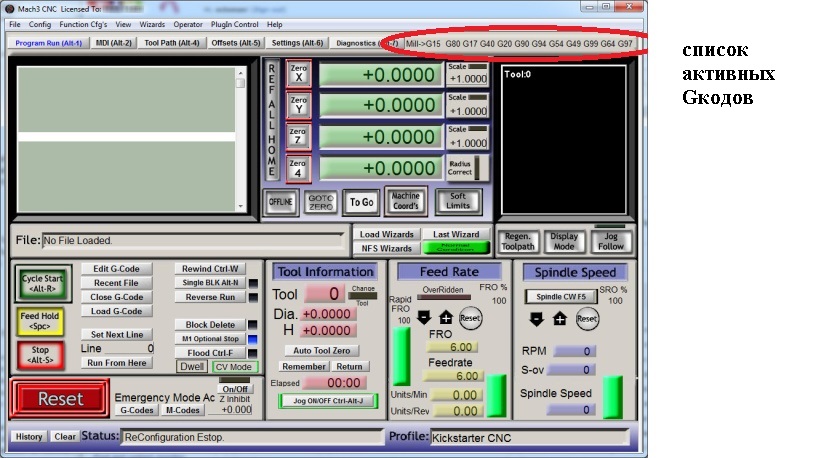The height and width of the screenshot is (458, 831).
Task: Toggle Z Inhibit On/Off
Action: (x=235, y=389)
